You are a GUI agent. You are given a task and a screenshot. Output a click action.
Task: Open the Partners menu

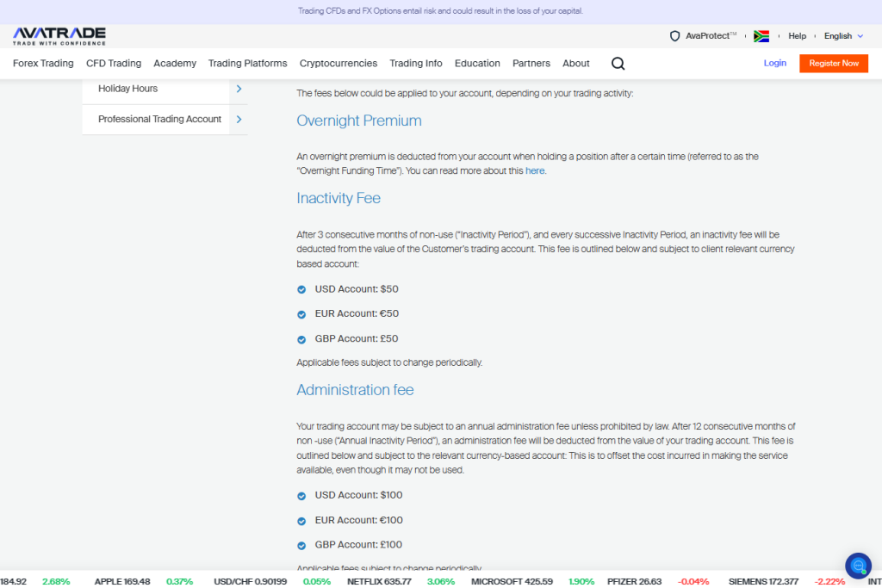[531, 64]
